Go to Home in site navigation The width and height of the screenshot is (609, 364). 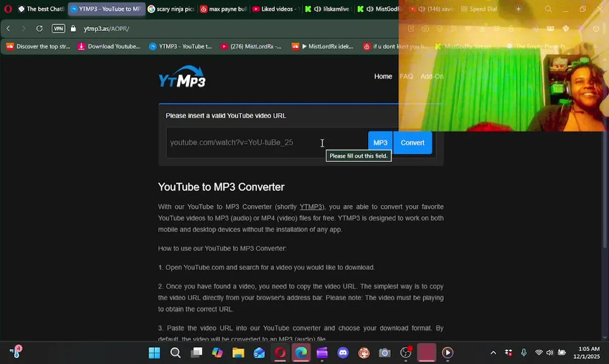[x=383, y=76]
